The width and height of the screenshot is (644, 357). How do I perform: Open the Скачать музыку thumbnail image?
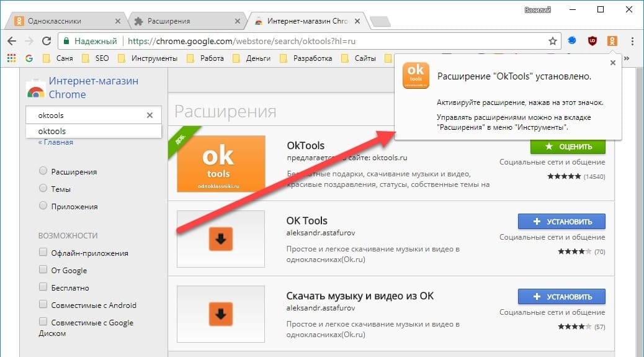coord(221,314)
